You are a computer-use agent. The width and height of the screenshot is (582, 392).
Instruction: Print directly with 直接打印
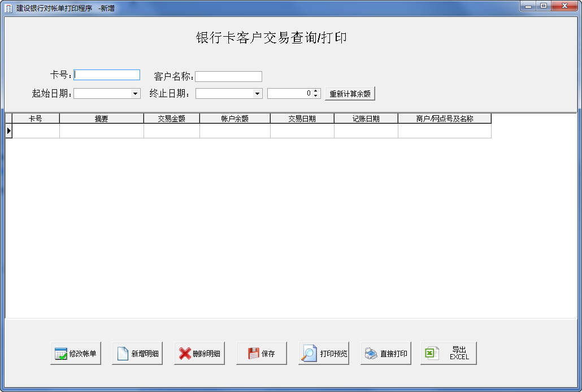(386, 354)
